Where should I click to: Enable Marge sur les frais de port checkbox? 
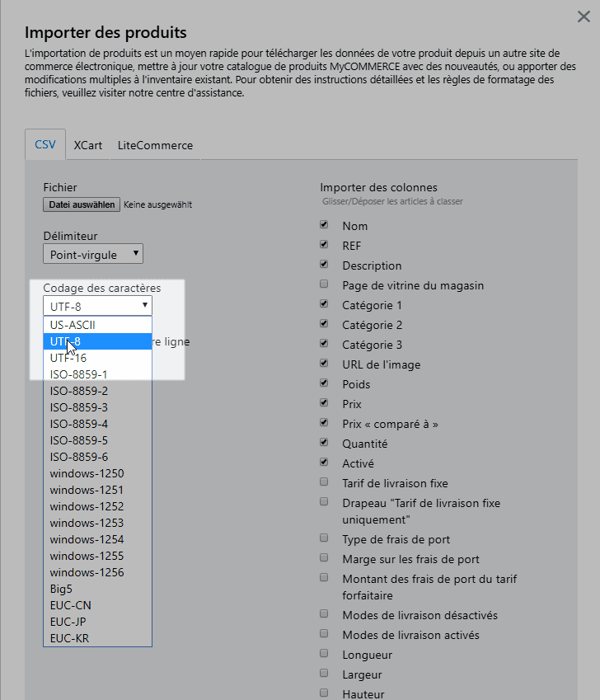click(x=324, y=557)
